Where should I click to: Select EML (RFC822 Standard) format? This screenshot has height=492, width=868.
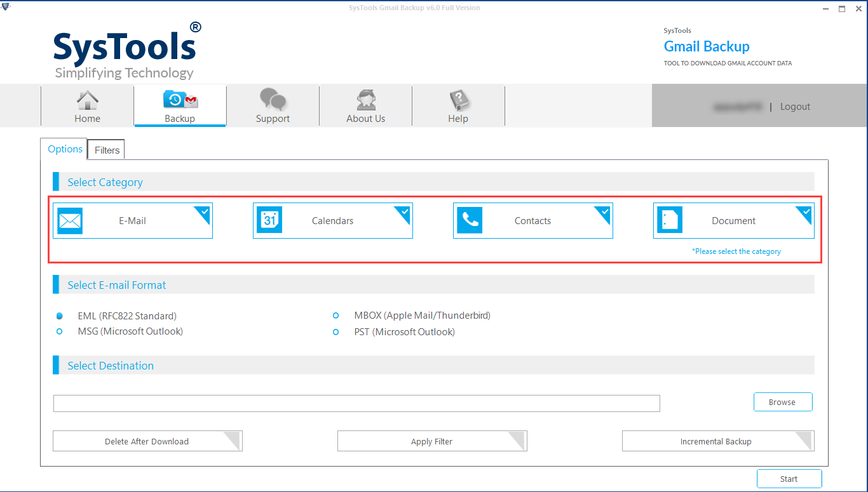tap(60, 316)
